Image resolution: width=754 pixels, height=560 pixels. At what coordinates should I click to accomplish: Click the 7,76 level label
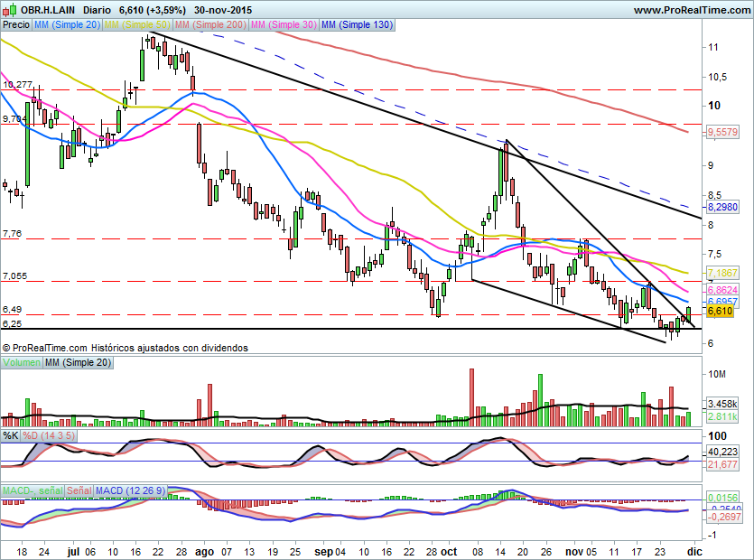point(12,233)
